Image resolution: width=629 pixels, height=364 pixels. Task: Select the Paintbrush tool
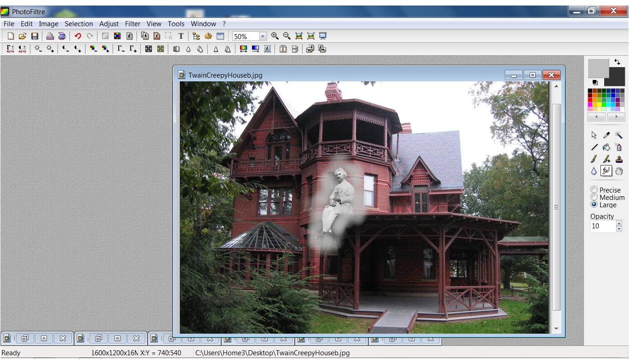point(594,159)
